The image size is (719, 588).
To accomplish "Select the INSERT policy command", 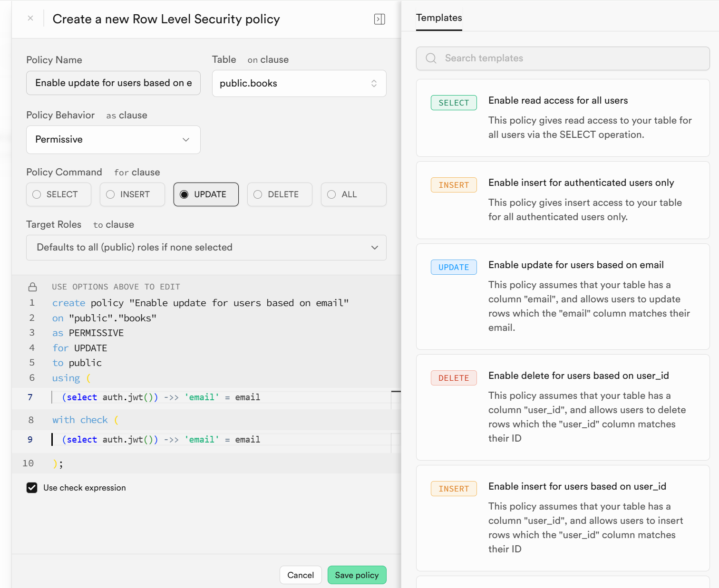I will tap(132, 194).
